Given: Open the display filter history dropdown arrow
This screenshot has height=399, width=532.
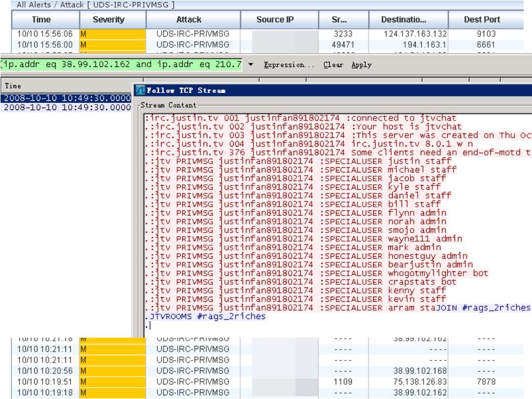Looking at the screenshot, I should click(x=251, y=64).
